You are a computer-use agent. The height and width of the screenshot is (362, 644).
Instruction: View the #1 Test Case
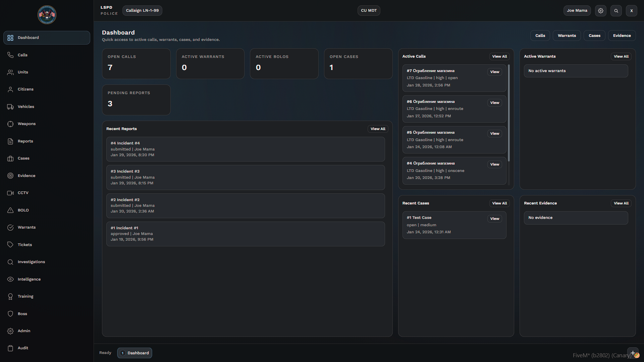[494, 219]
